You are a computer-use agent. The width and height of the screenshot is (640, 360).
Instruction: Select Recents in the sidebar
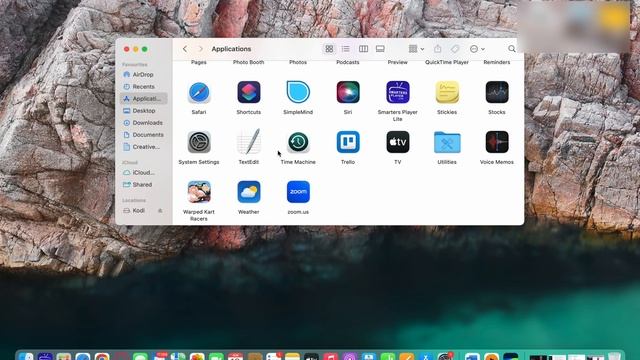tap(143, 87)
